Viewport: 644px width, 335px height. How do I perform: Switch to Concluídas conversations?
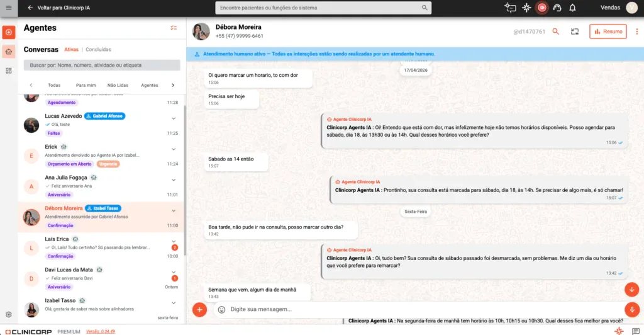98,49
